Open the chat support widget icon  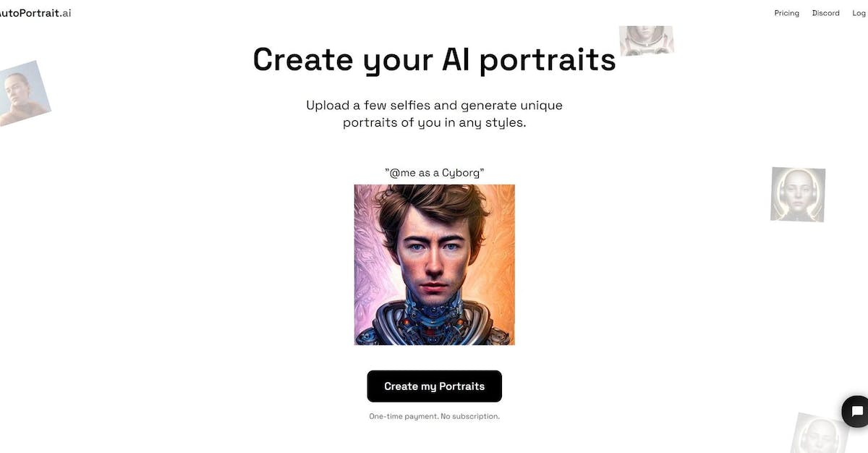[x=856, y=411]
